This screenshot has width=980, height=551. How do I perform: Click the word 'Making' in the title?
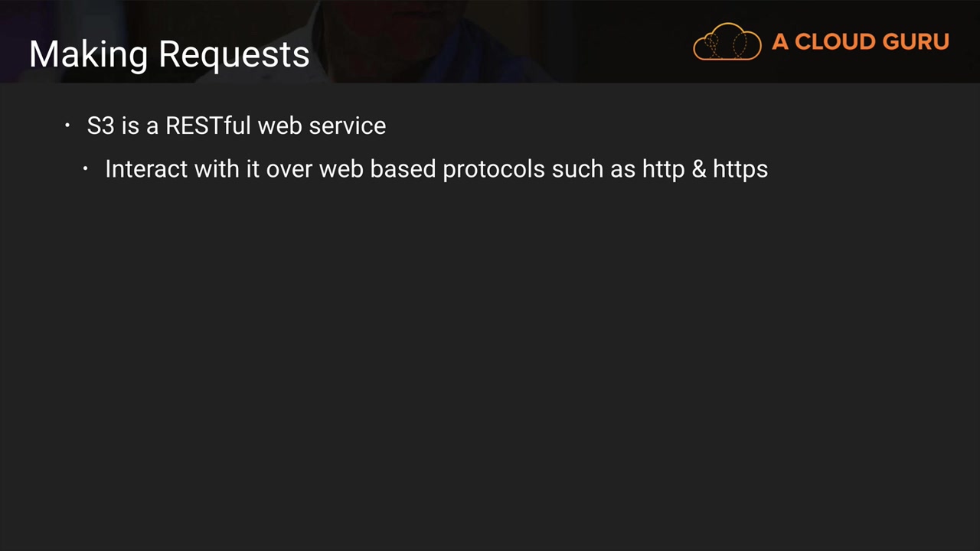tap(88, 54)
